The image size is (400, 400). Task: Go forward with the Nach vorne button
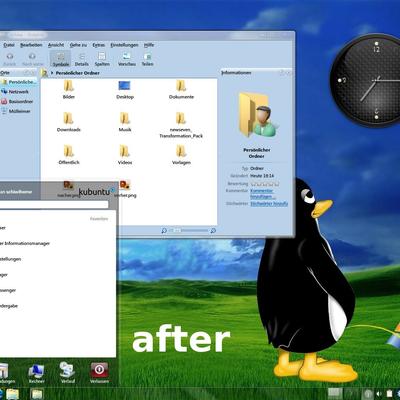tap(32, 59)
